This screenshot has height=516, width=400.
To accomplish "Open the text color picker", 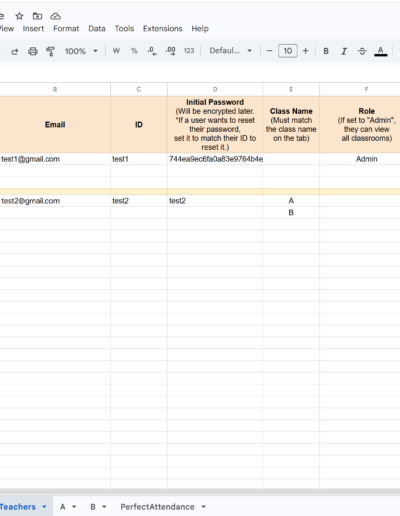I will pyautogui.click(x=380, y=51).
